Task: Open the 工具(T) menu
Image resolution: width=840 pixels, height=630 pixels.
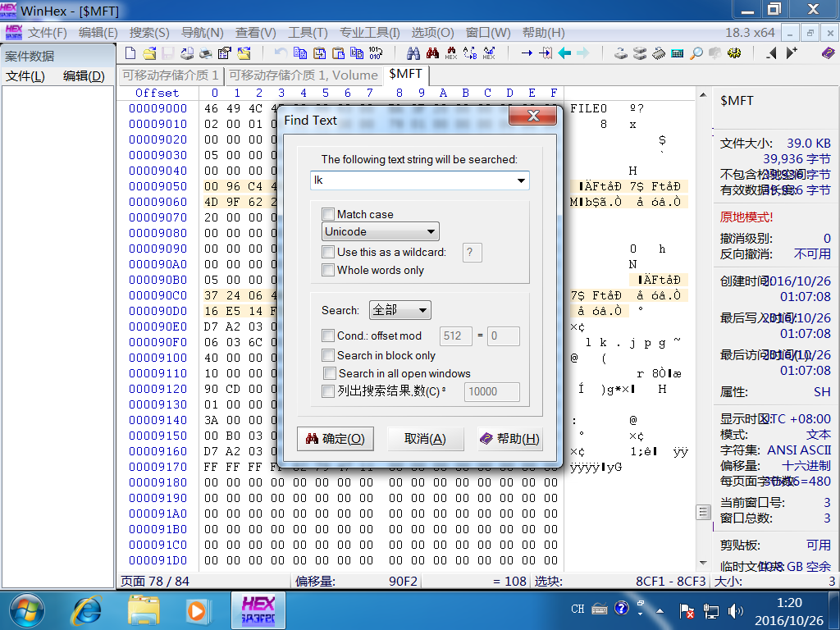Action: [308, 33]
